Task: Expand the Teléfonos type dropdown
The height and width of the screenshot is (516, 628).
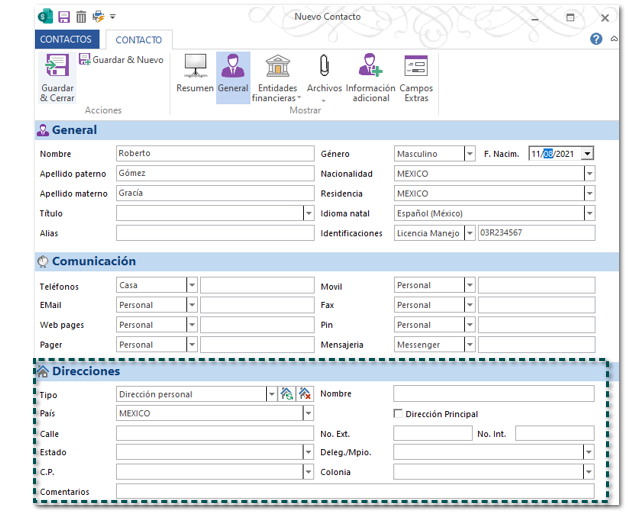Action: 192,285
